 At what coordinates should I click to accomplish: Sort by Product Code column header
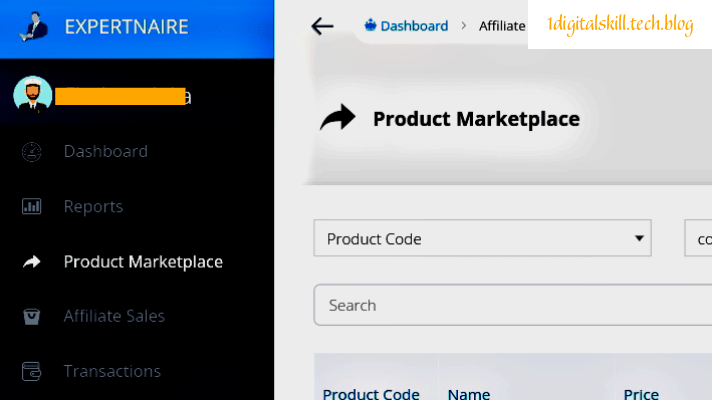371,394
